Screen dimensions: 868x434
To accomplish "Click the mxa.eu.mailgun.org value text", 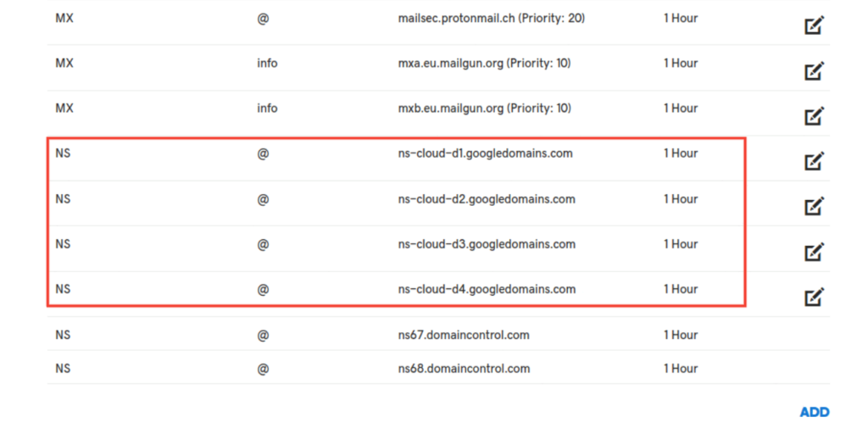I will (x=484, y=64).
